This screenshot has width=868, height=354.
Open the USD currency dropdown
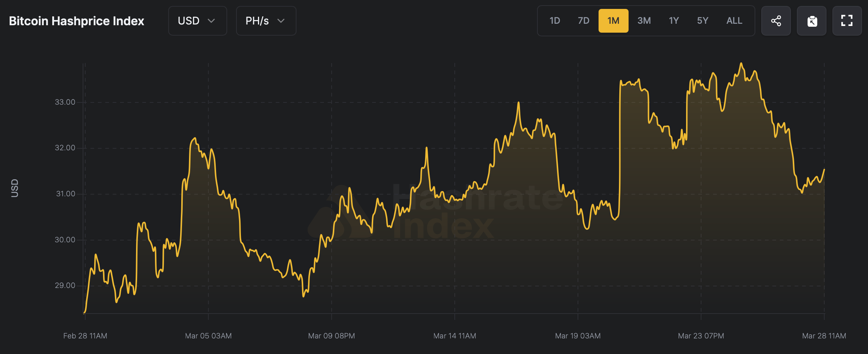pyautogui.click(x=197, y=21)
